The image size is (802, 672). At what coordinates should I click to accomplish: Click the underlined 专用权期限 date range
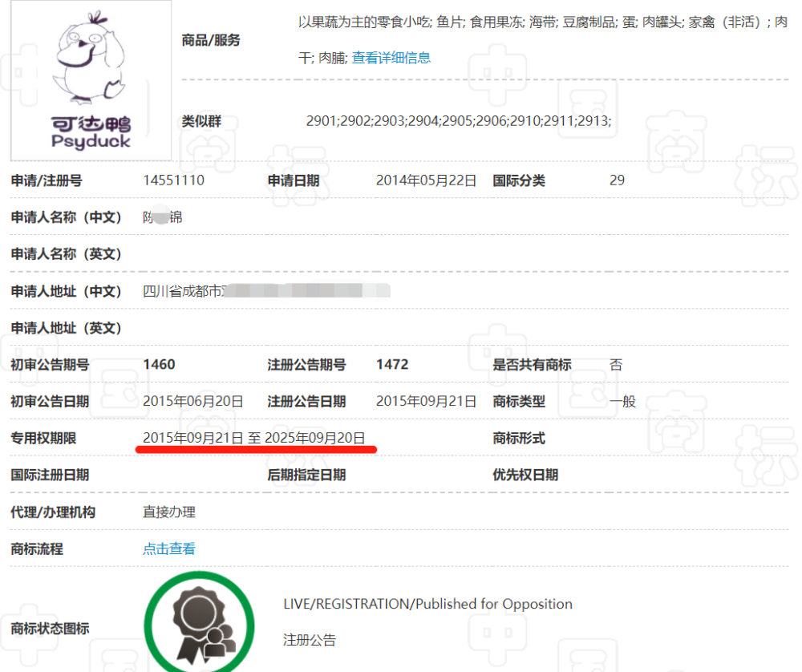[x=254, y=438]
